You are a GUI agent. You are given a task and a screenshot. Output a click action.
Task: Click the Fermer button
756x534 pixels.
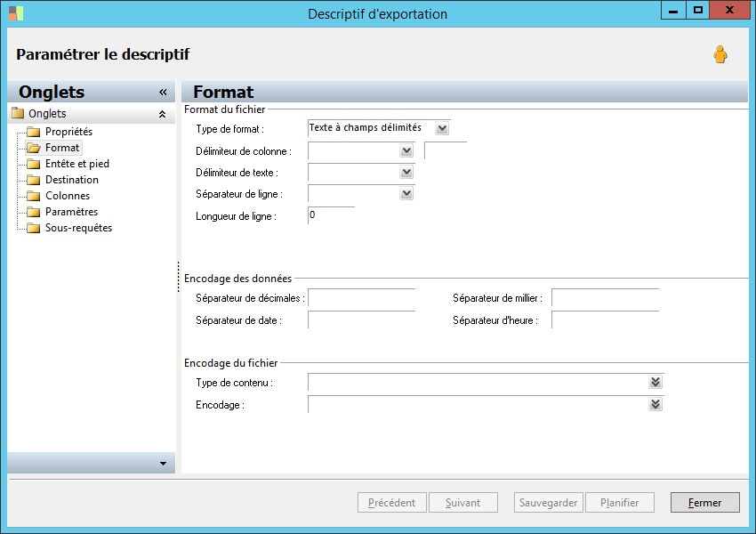[705, 503]
